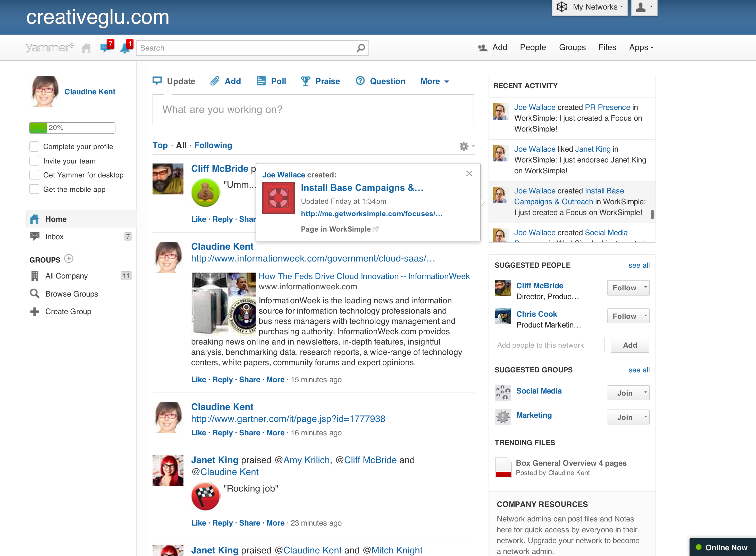Expand the My Networks dropdown
This screenshot has height=556, width=756.
590,7
